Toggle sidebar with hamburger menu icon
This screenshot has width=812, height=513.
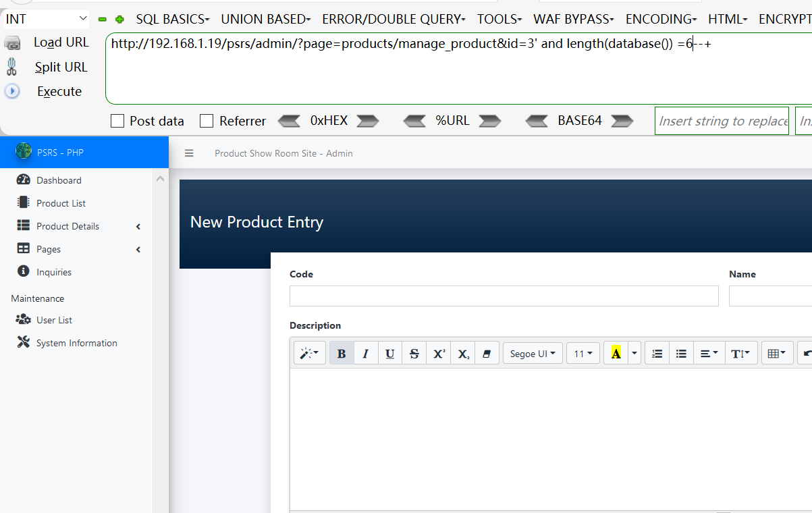click(189, 153)
